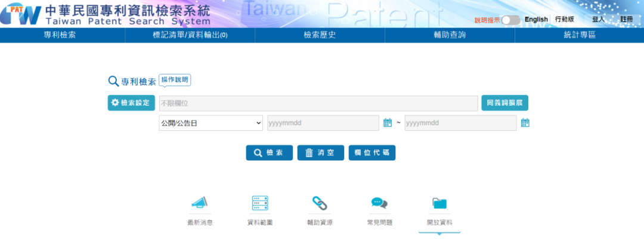Open the 統計專區 menu
The height and width of the screenshot is (239, 644).
coord(580,35)
